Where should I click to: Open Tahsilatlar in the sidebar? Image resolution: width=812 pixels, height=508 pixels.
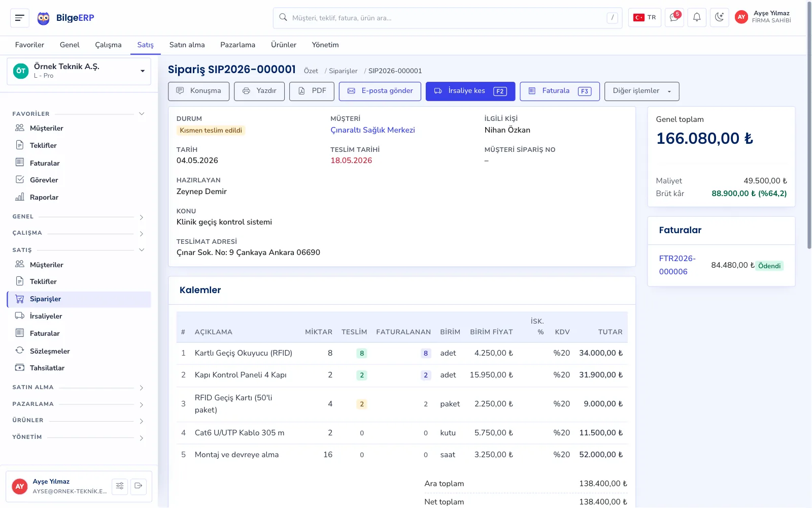79,368
